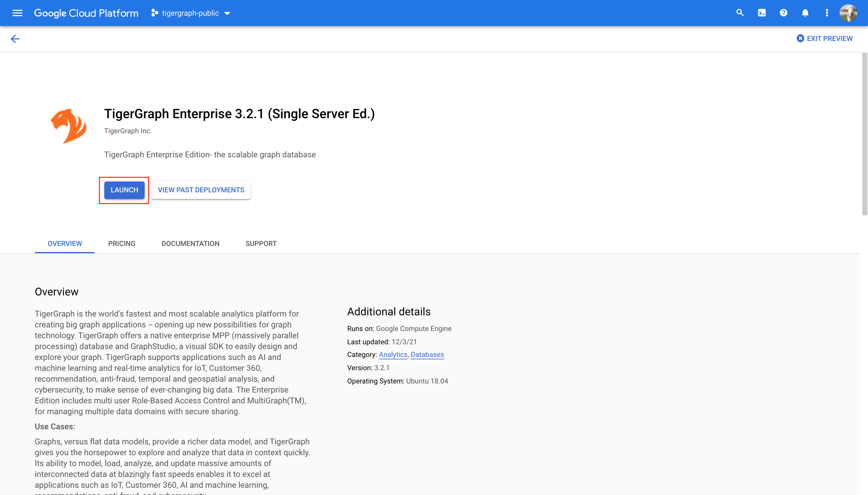Switch to the Documentation tab
Screen dimensions: 868x495
tap(190, 243)
